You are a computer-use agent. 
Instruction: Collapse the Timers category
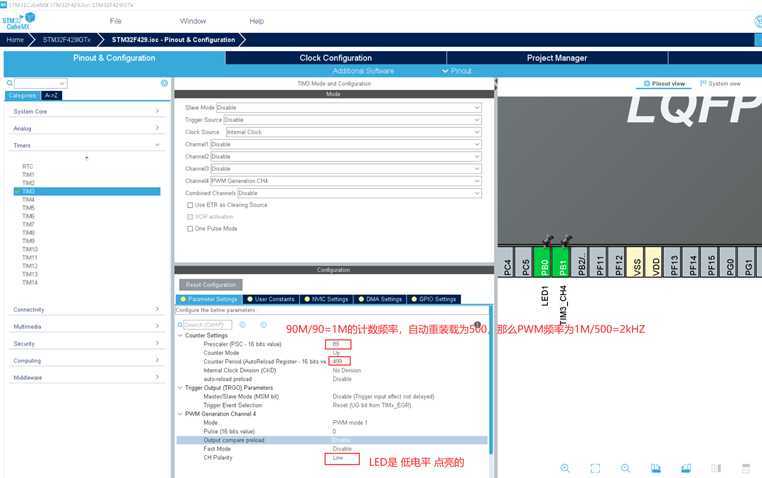[x=87, y=145]
